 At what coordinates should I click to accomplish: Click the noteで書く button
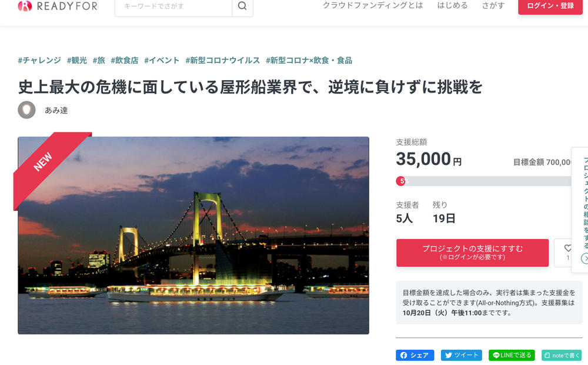point(562,355)
